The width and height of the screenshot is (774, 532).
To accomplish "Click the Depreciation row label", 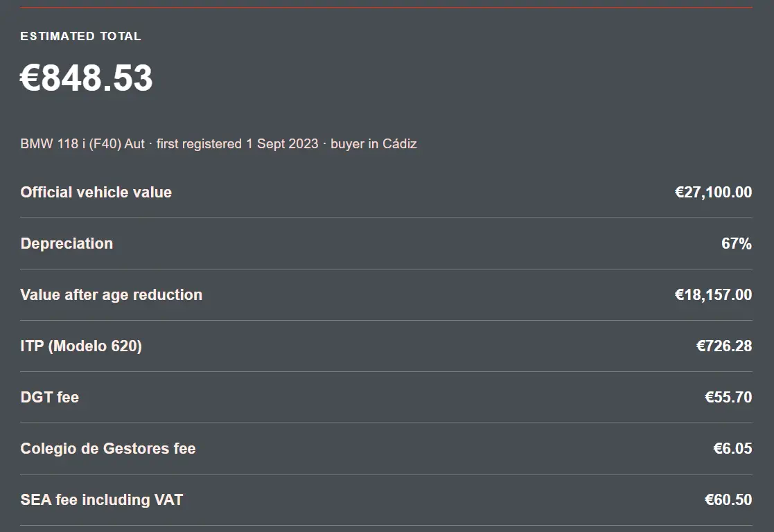I will tap(67, 243).
